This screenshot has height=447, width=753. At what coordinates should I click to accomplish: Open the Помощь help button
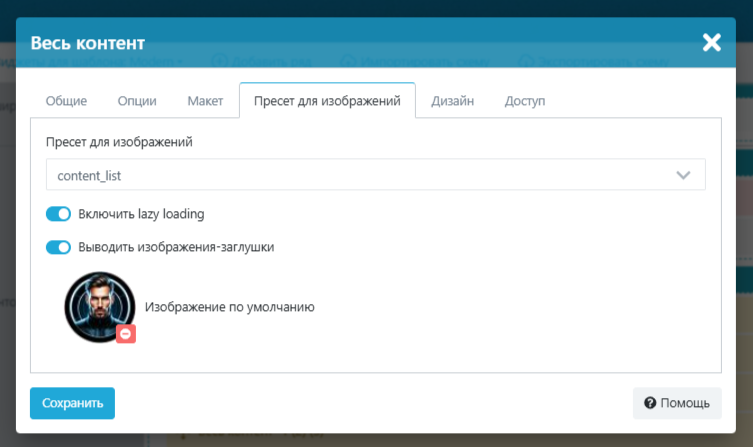[x=677, y=403]
